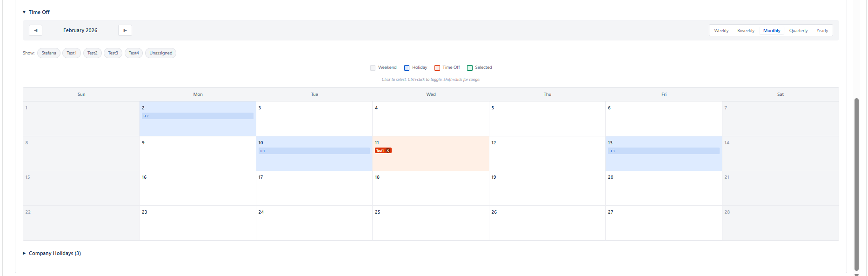Viewport: 868px width, 276px height.
Task: Select Saturday 14 weekend cell
Action: click(781, 154)
